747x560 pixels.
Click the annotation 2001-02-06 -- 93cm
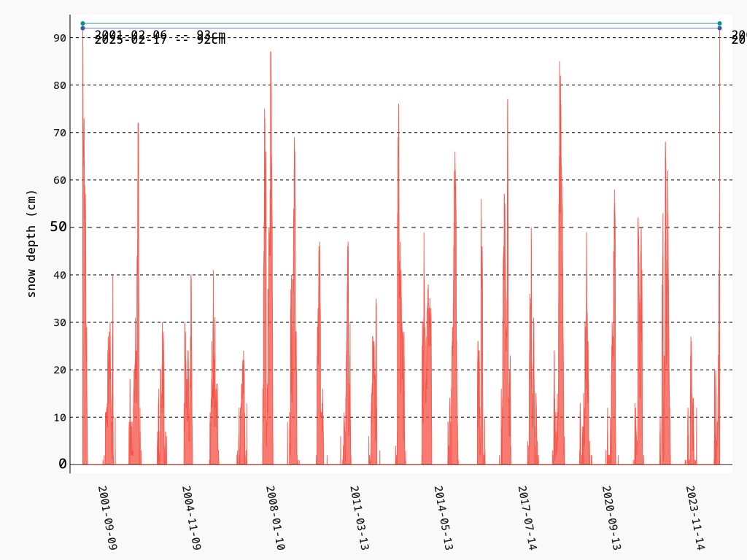[x=160, y=33]
